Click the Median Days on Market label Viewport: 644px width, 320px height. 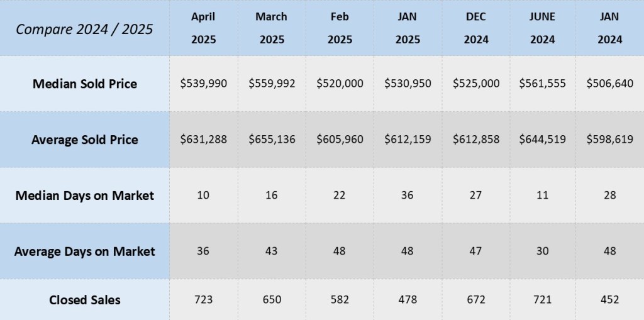tap(84, 195)
